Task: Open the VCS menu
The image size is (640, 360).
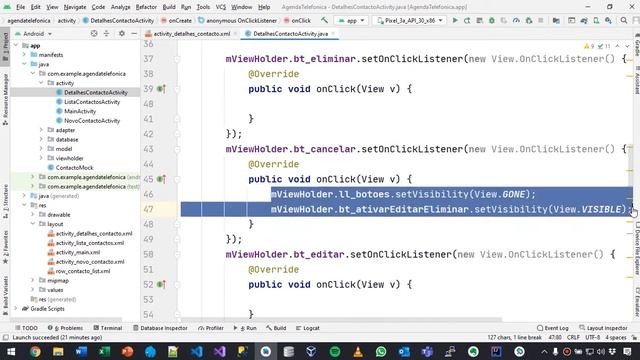Action: tap(220, 7)
